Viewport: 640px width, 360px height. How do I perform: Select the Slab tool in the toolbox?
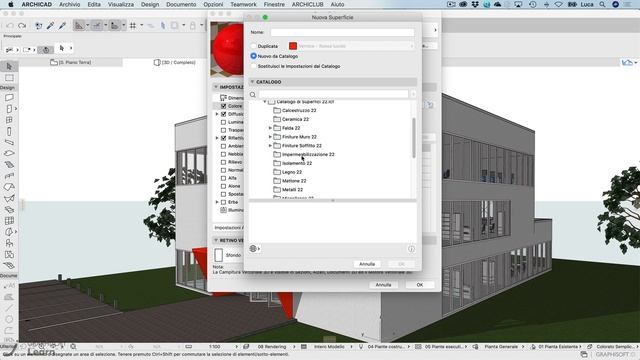(x=9, y=153)
